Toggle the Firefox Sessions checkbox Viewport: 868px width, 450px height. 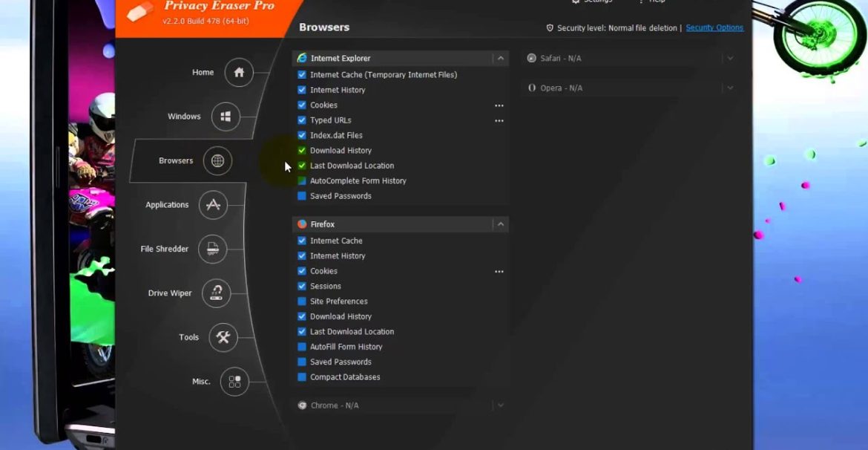(302, 286)
